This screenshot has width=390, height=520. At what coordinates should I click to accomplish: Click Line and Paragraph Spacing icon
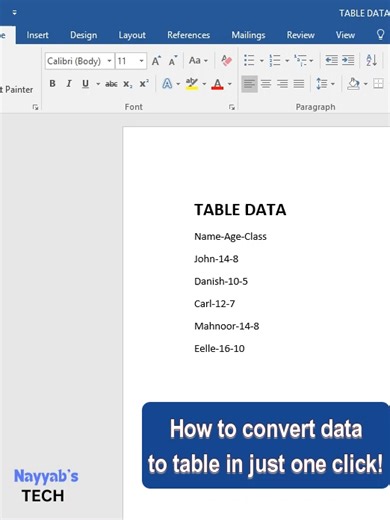(x=322, y=84)
